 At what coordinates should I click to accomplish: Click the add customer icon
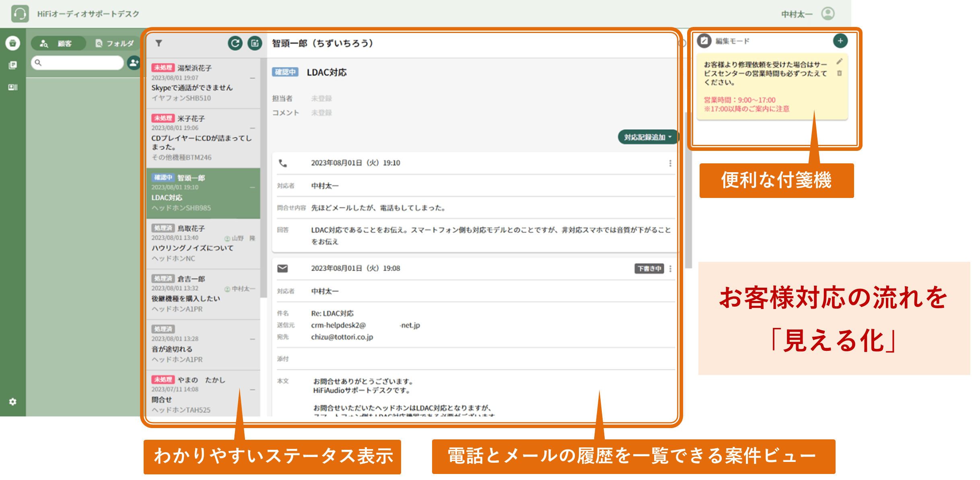click(133, 63)
